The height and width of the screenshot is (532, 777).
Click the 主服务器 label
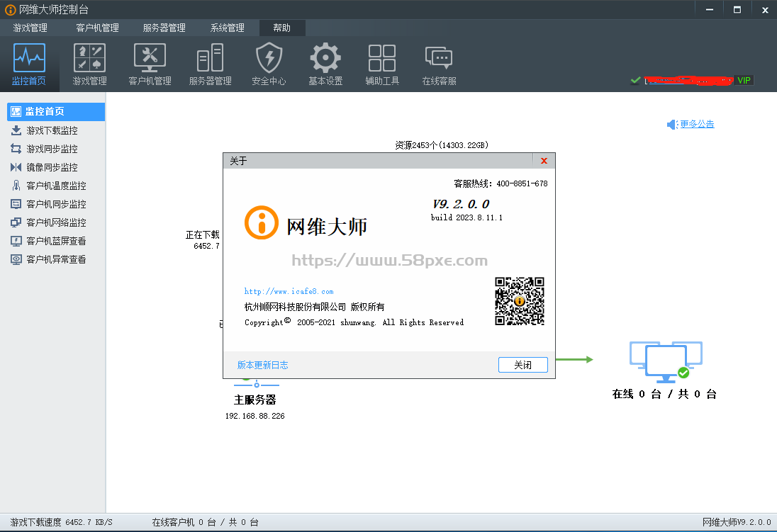tap(255, 400)
